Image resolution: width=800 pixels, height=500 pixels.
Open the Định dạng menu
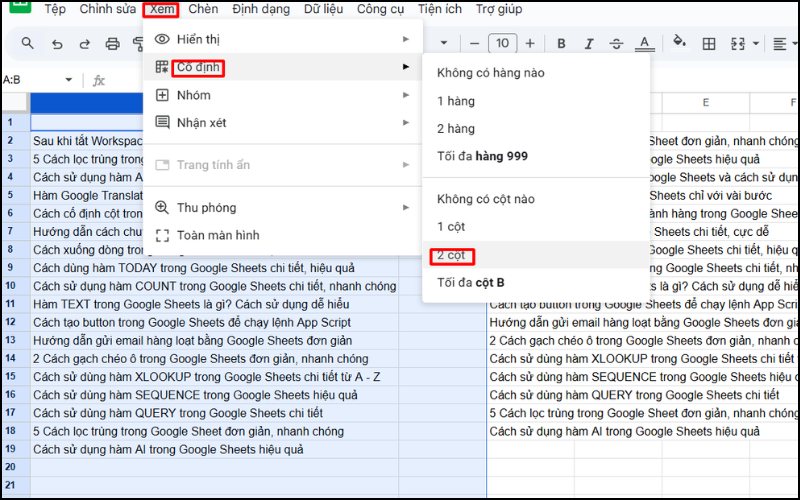(x=261, y=9)
